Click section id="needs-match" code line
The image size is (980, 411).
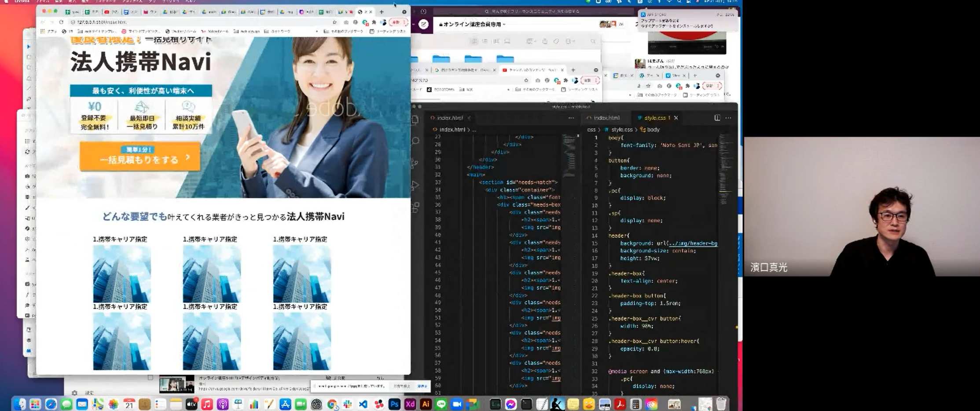coord(518,182)
